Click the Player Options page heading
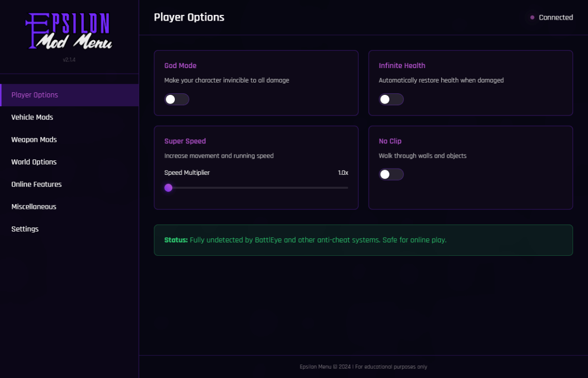The image size is (588, 378). 189,17
